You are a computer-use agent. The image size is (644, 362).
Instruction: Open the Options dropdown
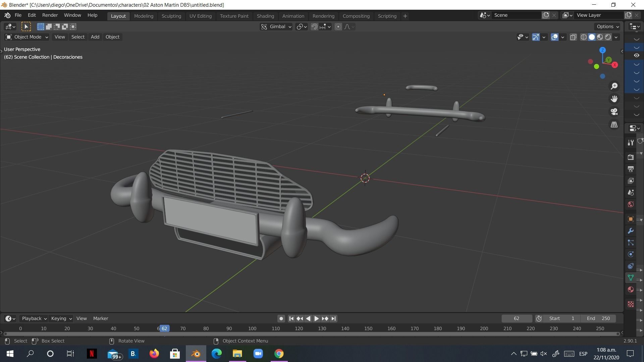coord(608,26)
